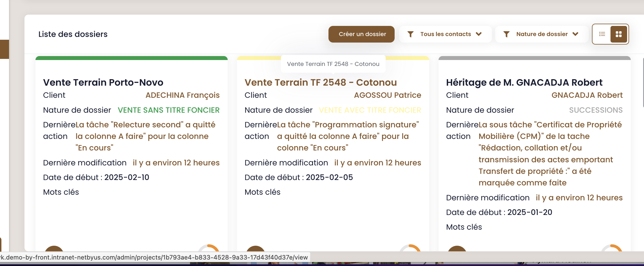
Task: Click the Cotonou card progress ring
Action: pos(410,248)
